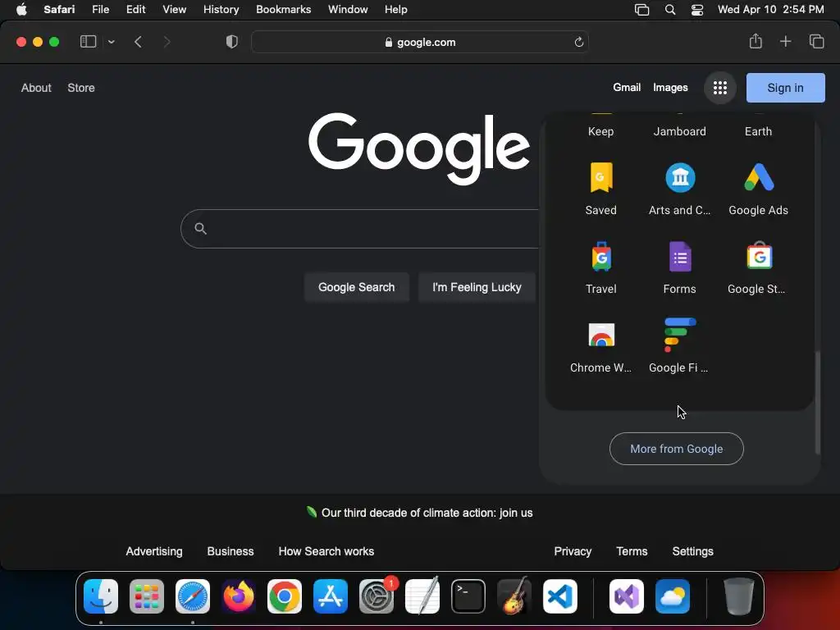Go back with the Safari back arrow
Screen dimensions: 840x630
138,42
